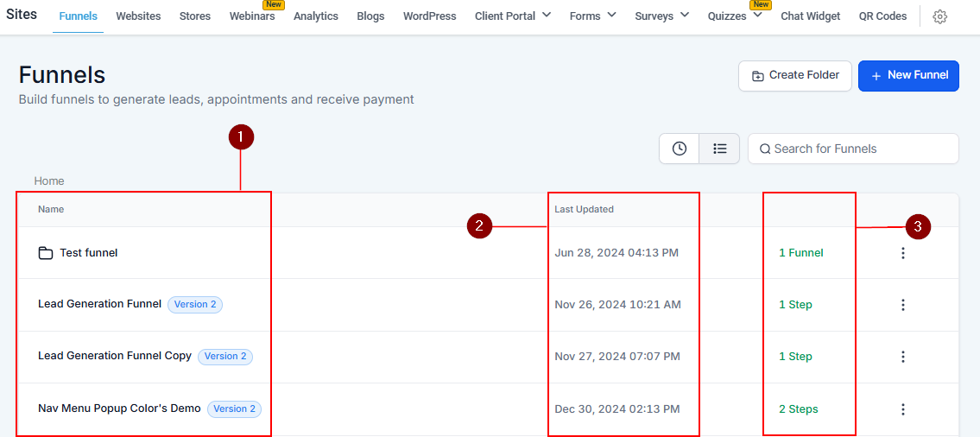980x437 pixels.
Task: Open the settings gear icon
Action: (x=940, y=16)
